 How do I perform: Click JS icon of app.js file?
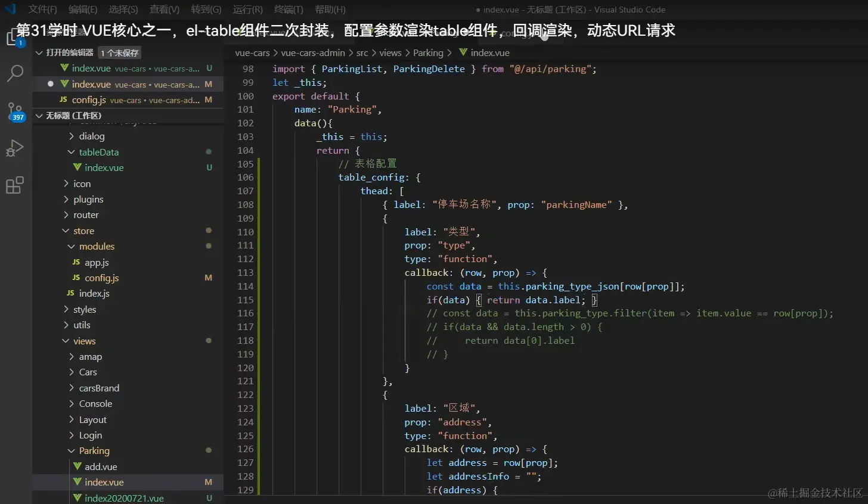coord(76,262)
